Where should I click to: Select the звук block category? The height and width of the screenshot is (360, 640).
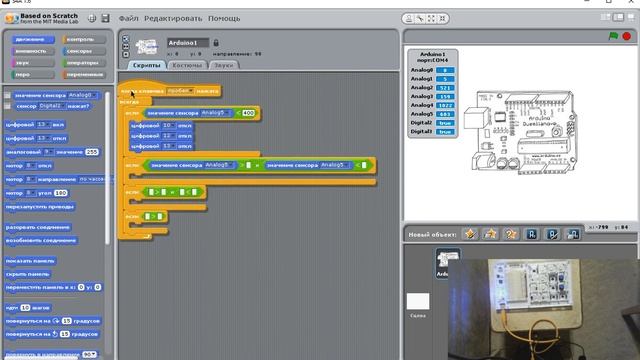pos(33,63)
